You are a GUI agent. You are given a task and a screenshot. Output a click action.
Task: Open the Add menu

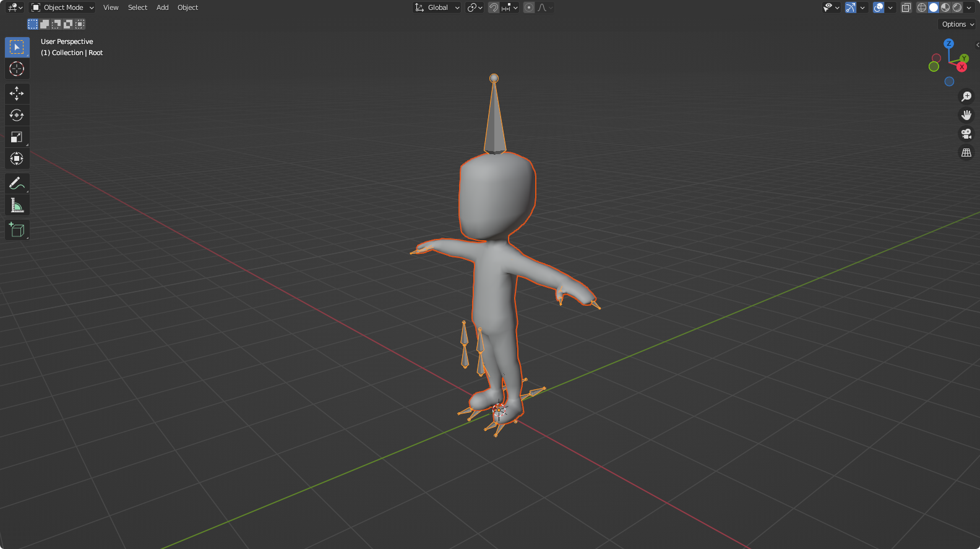pyautogui.click(x=162, y=7)
